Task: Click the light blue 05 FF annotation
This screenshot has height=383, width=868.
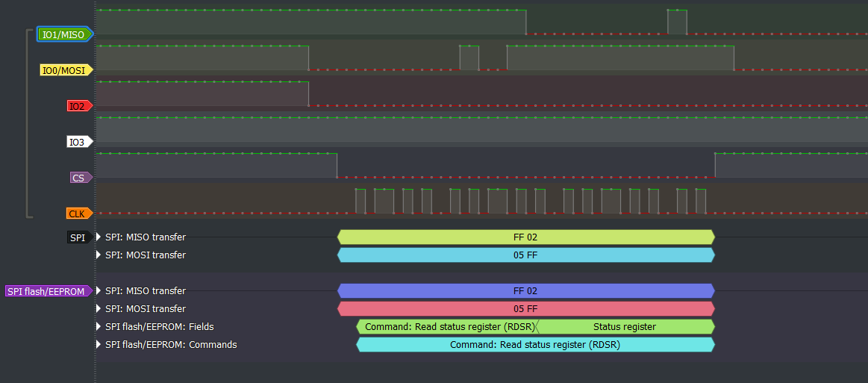Action: point(526,255)
